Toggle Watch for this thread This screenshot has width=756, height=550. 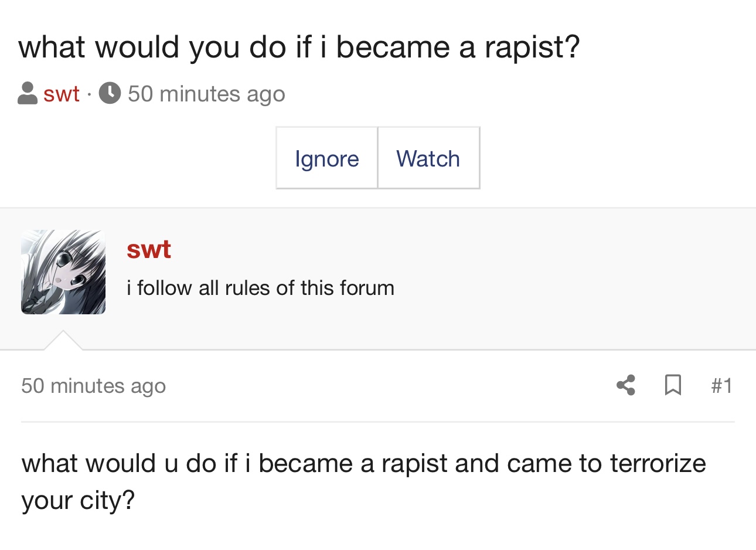tap(428, 158)
